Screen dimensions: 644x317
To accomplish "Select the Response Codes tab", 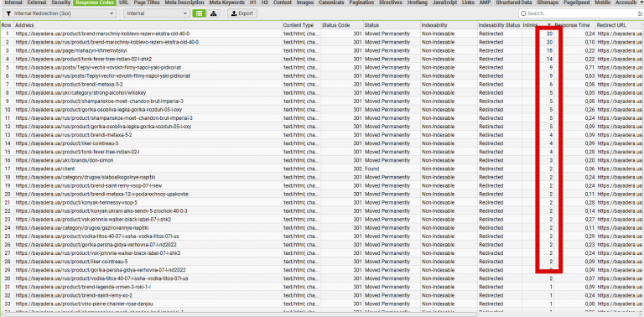I will [x=96, y=3].
